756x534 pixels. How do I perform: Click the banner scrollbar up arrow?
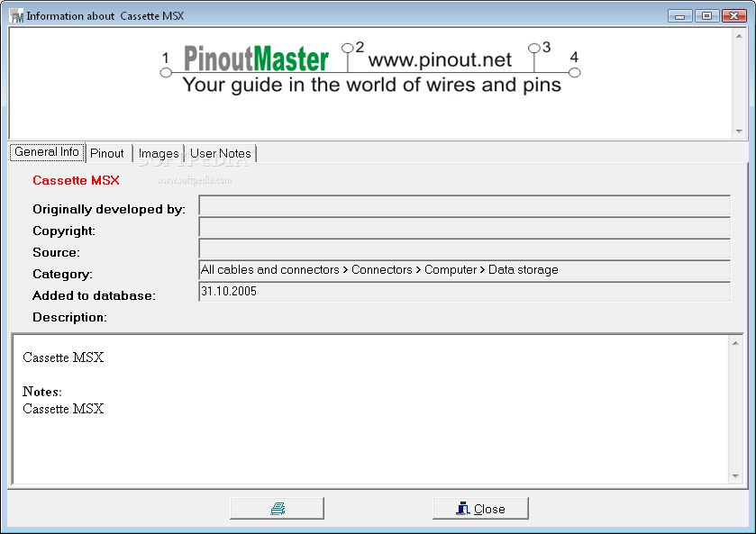(739, 36)
